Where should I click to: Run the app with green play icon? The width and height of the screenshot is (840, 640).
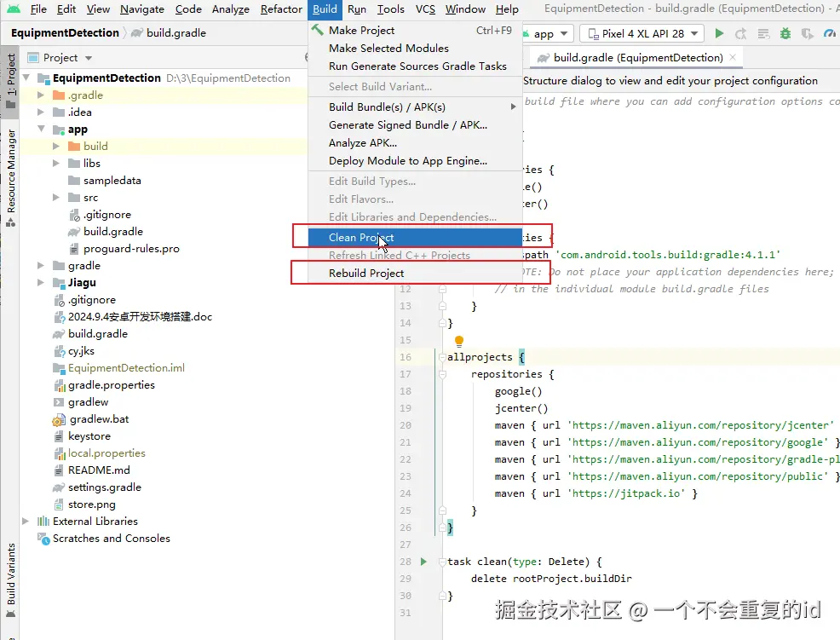coord(719,34)
